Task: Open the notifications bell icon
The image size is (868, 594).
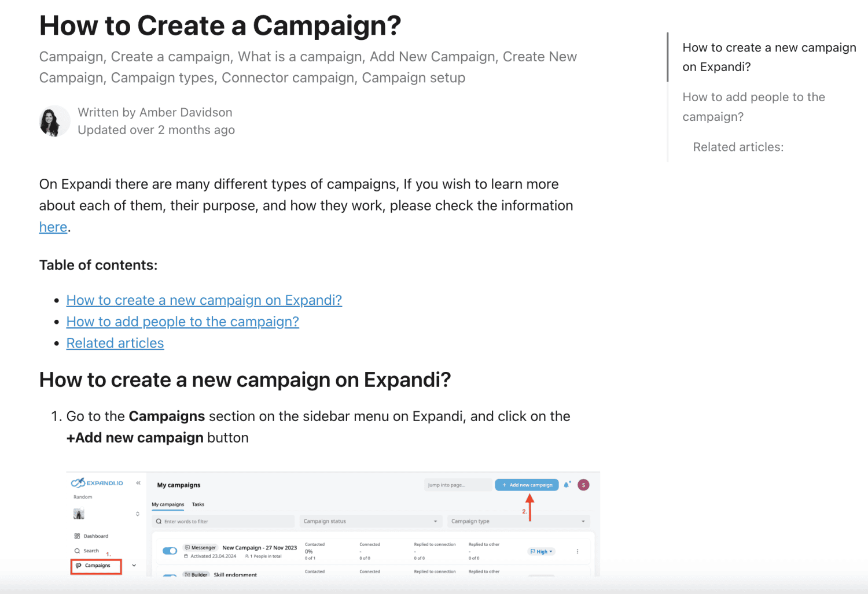Action: point(567,485)
